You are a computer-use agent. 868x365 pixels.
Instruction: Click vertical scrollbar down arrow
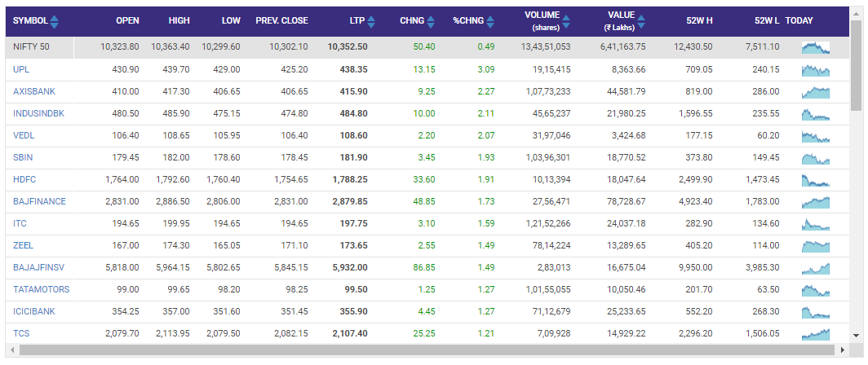[x=857, y=335]
